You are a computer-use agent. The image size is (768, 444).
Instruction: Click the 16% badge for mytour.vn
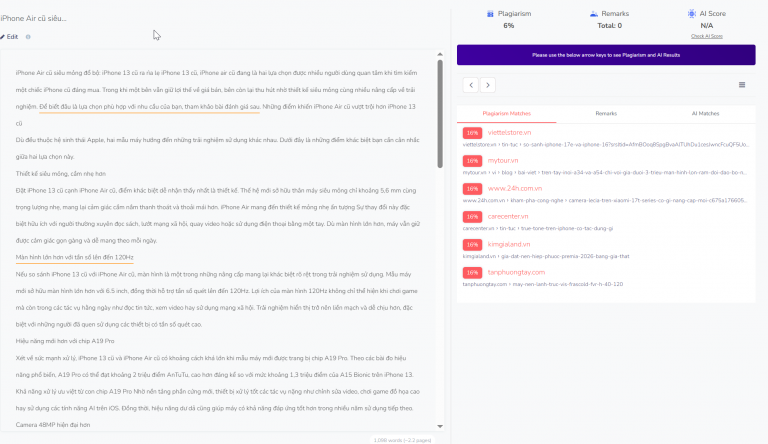[472, 161]
